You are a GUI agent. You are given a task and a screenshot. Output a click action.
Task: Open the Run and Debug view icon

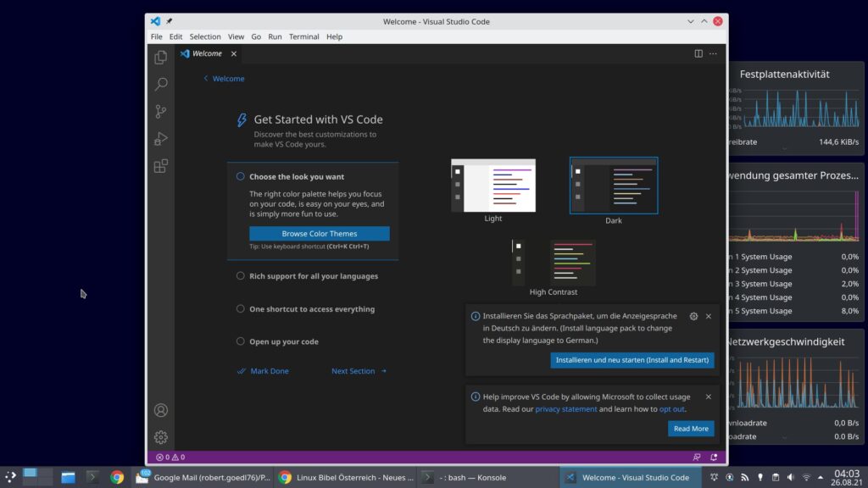point(160,138)
